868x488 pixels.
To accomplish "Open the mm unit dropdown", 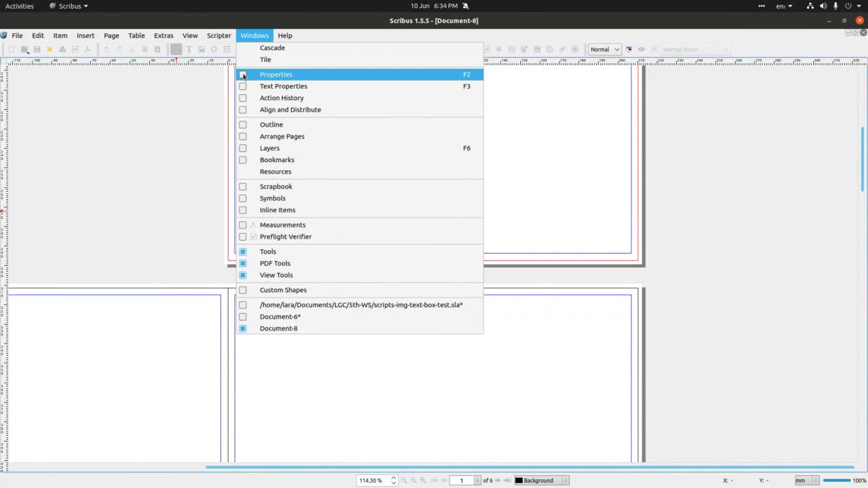I will 806,481.
